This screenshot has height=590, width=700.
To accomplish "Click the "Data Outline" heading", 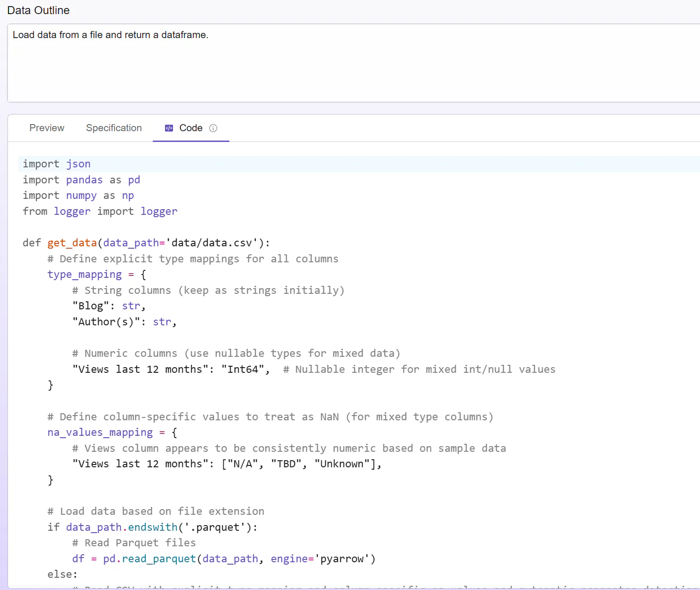I will tap(39, 10).
